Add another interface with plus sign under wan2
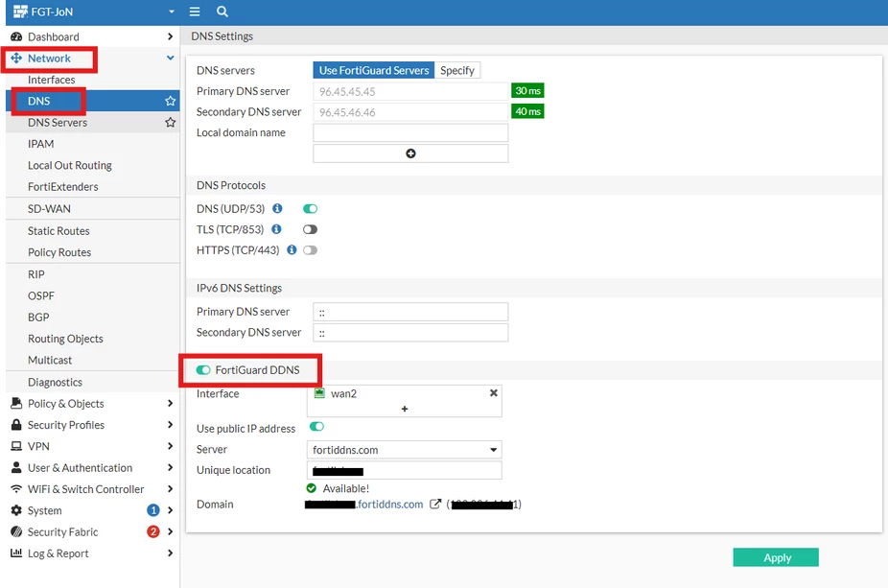Image resolution: width=888 pixels, height=588 pixels. (x=405, y=409)
